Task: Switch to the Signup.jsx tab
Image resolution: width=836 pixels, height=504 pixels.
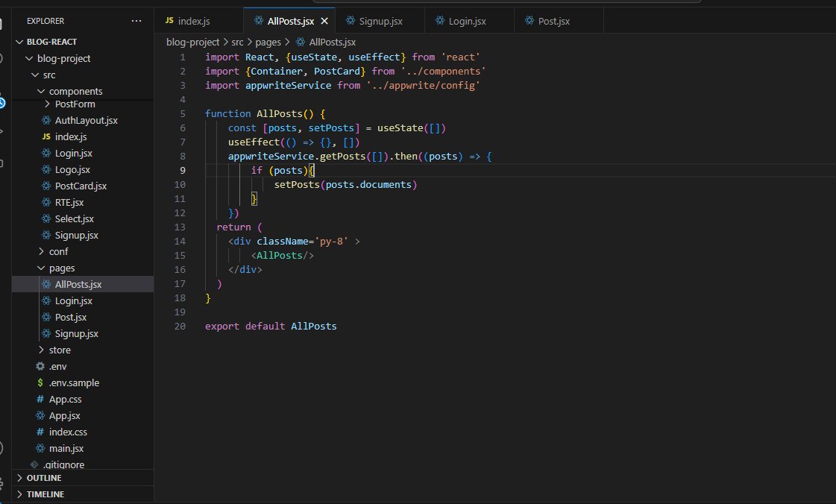Action: 380,21
